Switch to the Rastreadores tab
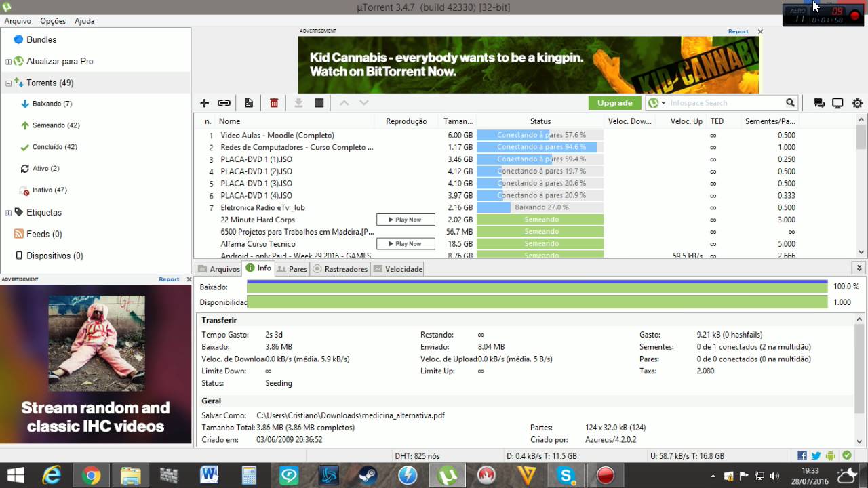Screen dimensions: 868x488 340,269
